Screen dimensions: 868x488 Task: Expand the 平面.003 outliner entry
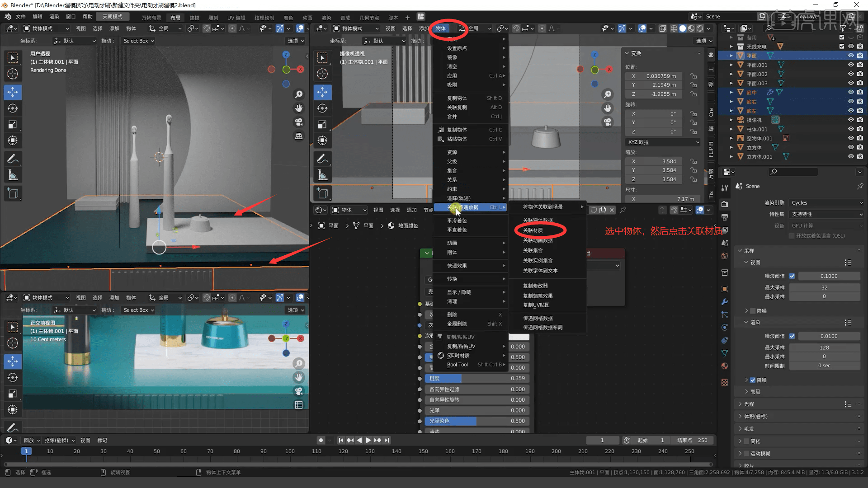click(x=731, y=83)
